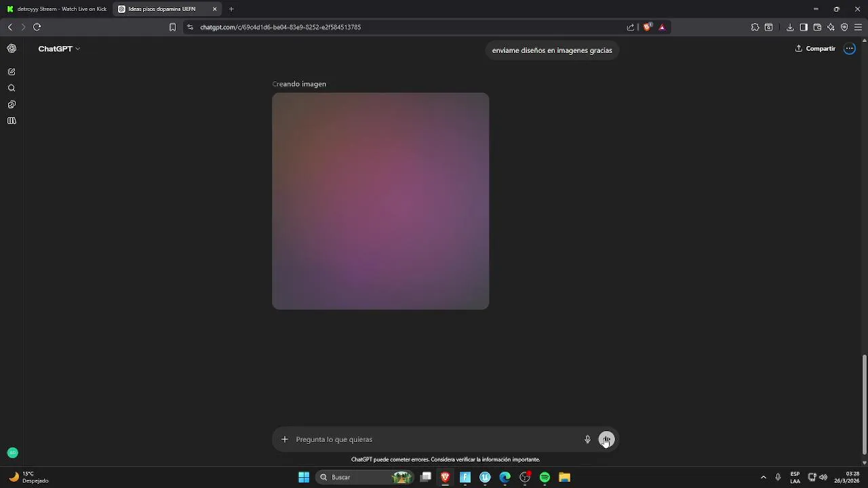Bookmark this page
Image resolution: width=868 pixels, height=488 pixels.
pos(172,27)
